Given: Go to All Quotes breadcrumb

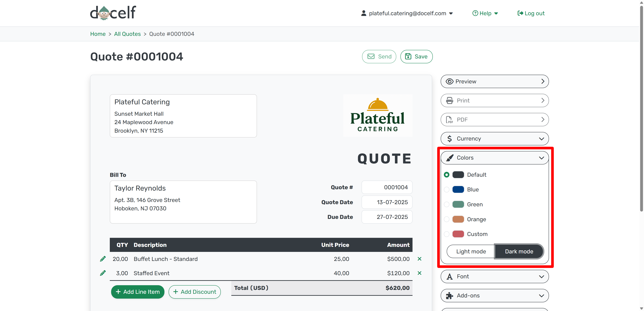Looking at the screenshot, I should click(127, 34).
